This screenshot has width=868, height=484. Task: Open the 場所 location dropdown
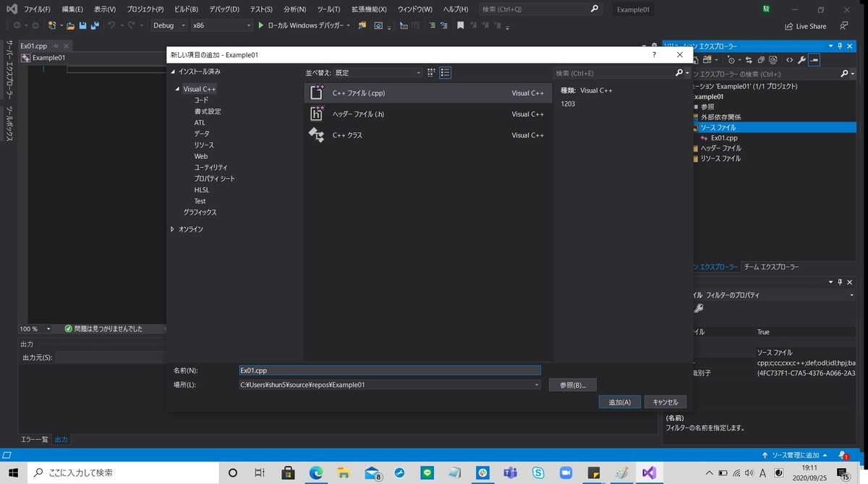pos(537,385)
